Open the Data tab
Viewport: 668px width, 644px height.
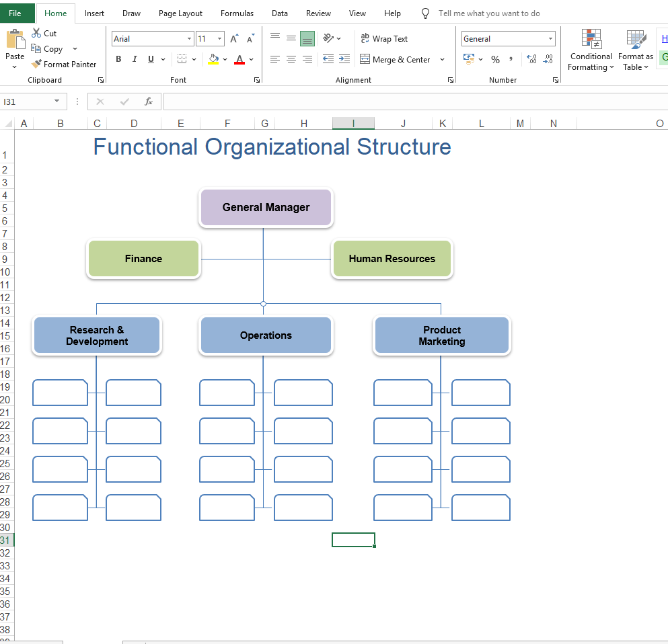pyautogui.click(x=279, y=13)
